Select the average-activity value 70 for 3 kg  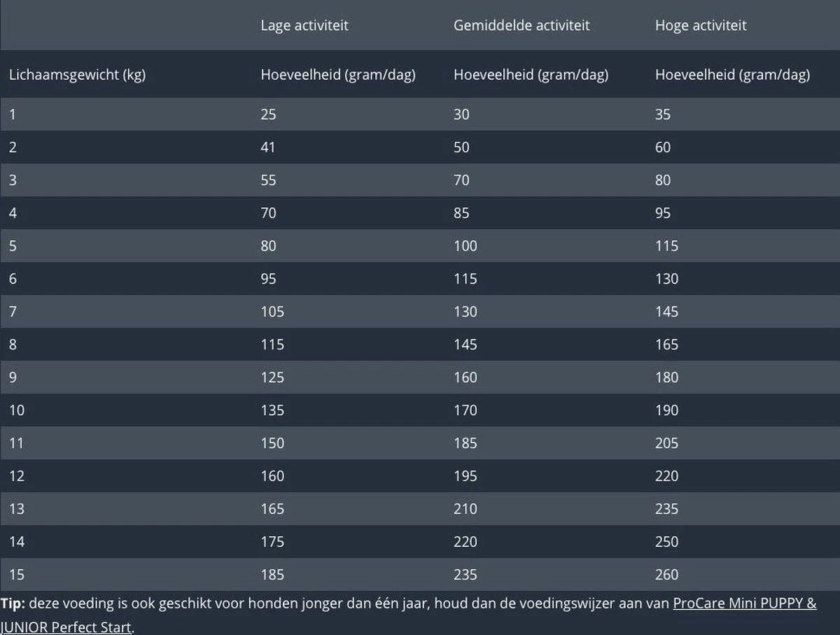pos(462,180)
